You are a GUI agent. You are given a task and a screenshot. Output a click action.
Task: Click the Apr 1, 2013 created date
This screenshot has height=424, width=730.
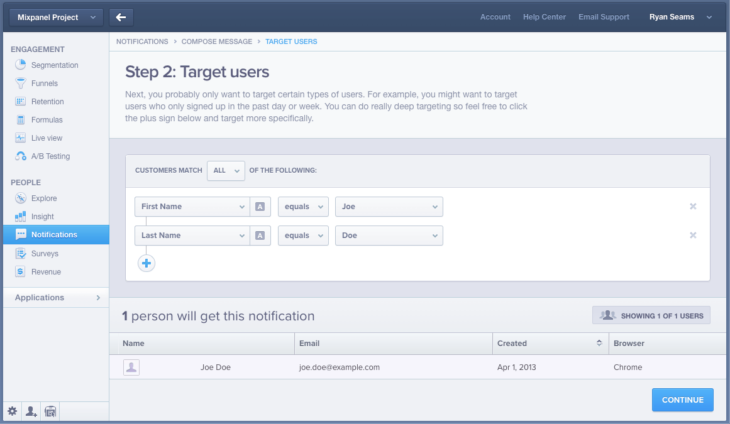click(x=516, y=367)
